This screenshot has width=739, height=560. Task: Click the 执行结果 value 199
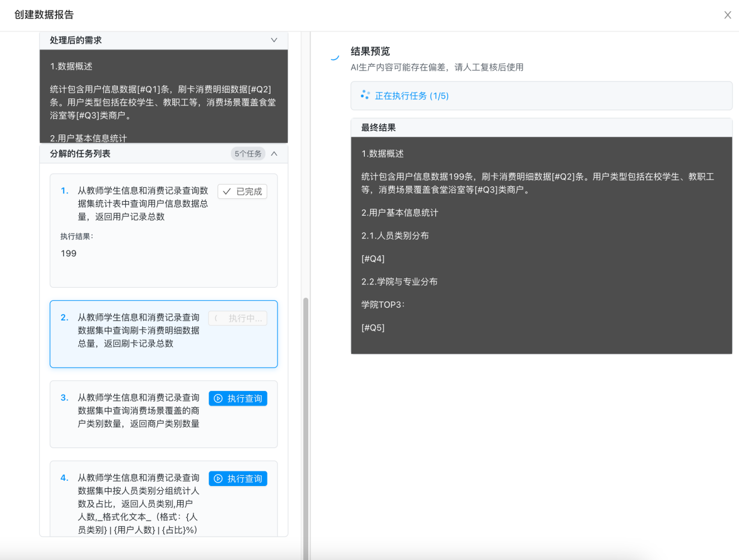pyautogui.click(x=69, y=253)
